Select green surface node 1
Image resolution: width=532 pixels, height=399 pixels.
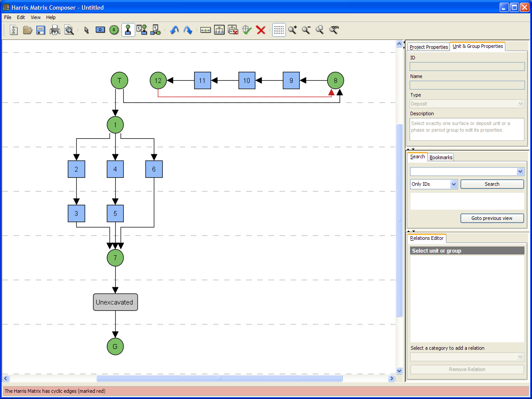tap(115, 125)
